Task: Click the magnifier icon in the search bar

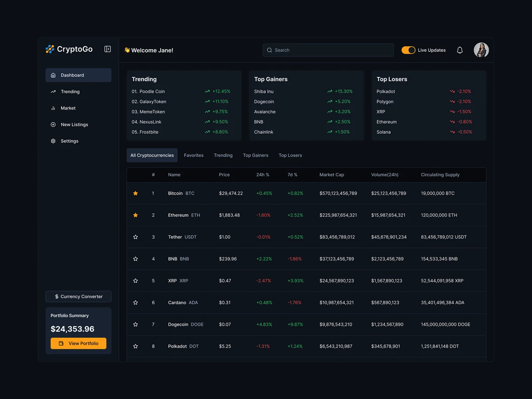Action: [269, 50]
